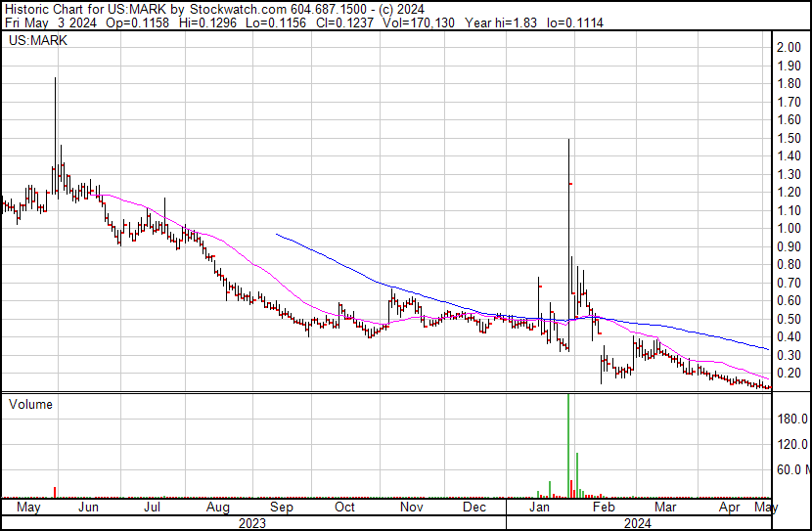Viewport: 812px width, 531px height.
Task: Click the tallest green volume bar in January
Action: pos(568,446)
